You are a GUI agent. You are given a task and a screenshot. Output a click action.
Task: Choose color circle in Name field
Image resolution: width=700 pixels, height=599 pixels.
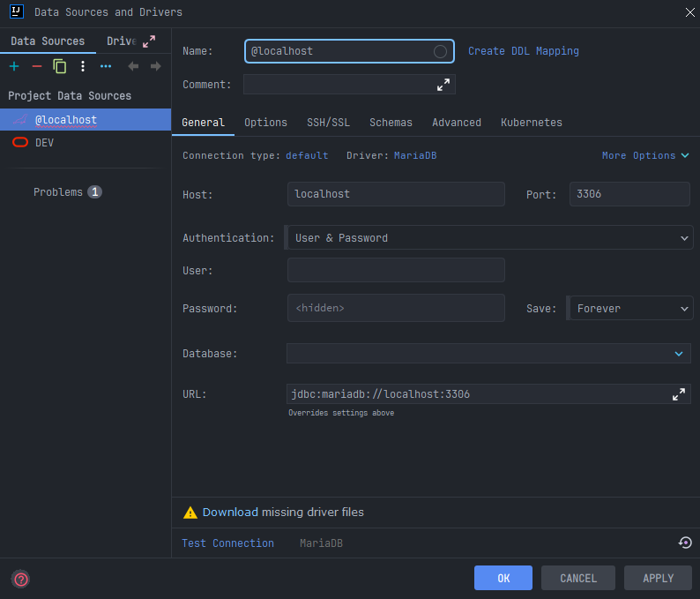pos(440,51)
